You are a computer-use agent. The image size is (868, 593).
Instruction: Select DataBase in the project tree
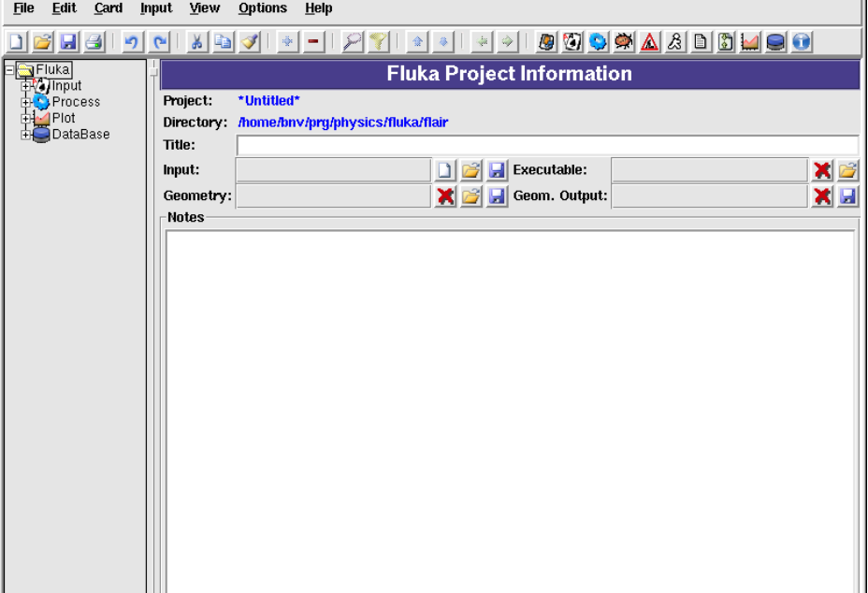(80, 134)
